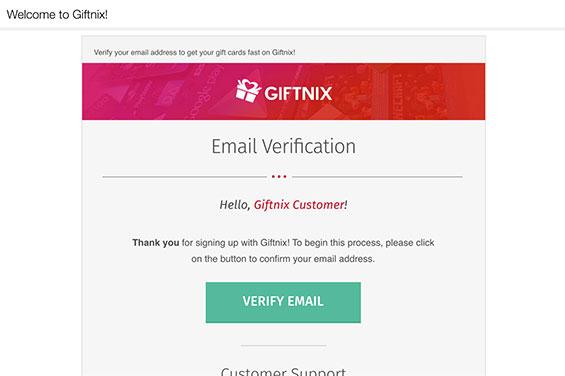Select the Welcome to Giftnix! subject line

57,14
